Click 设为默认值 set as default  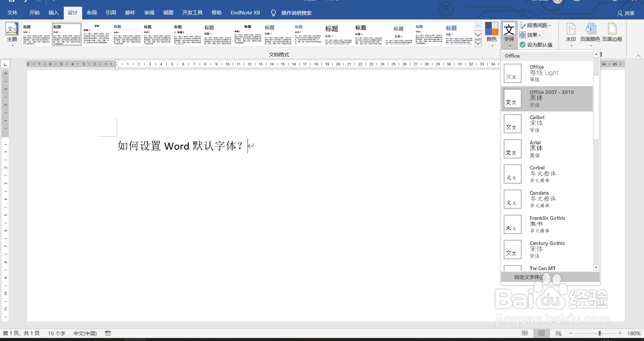pyautogui.click(x=536, y=45)
